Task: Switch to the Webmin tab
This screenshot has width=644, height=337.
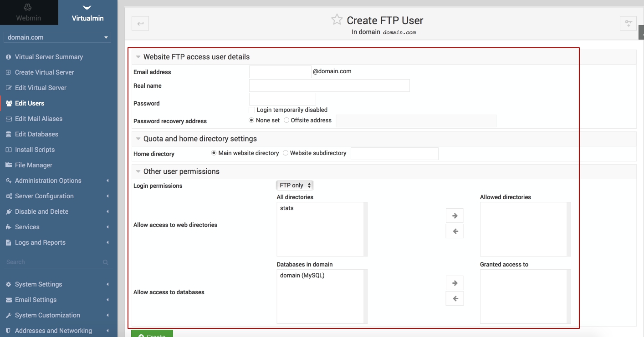Action: pyautogui.click(x=29, y=13)
